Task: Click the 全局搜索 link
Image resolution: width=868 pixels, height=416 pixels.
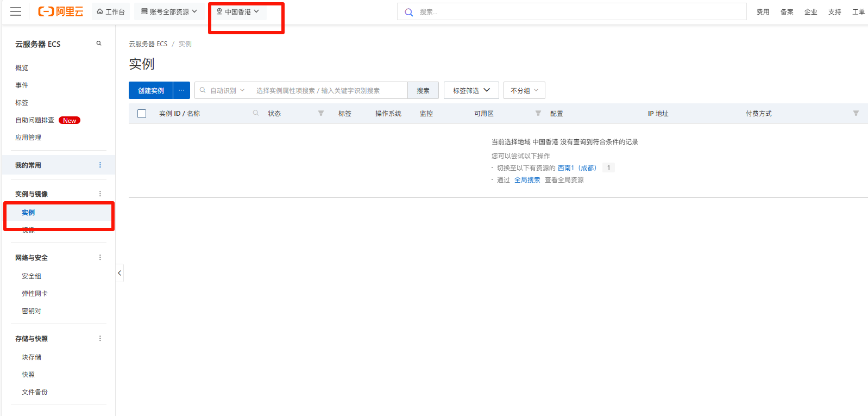Action: tap(527, 180)
